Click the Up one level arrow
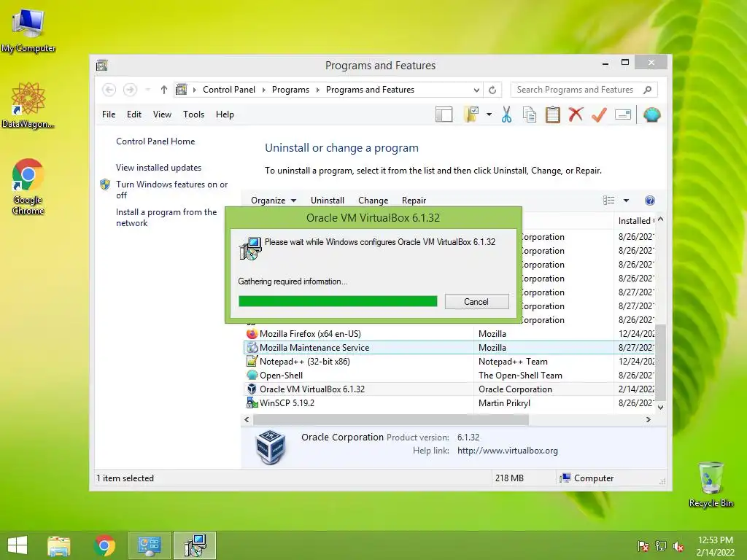 [x=164, y=90]
